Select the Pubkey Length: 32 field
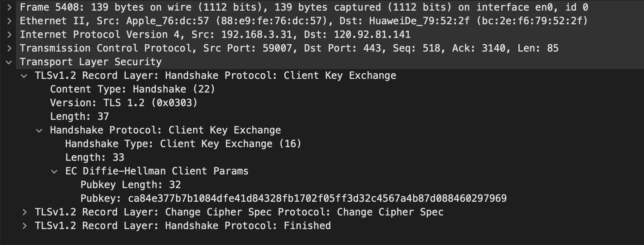 click(130, 185)
